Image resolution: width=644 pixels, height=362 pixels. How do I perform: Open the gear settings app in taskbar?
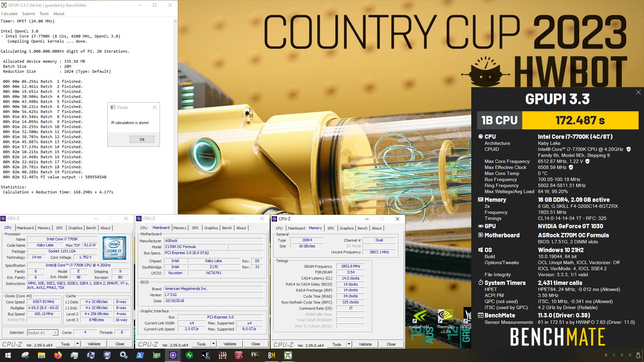[123, 355]
